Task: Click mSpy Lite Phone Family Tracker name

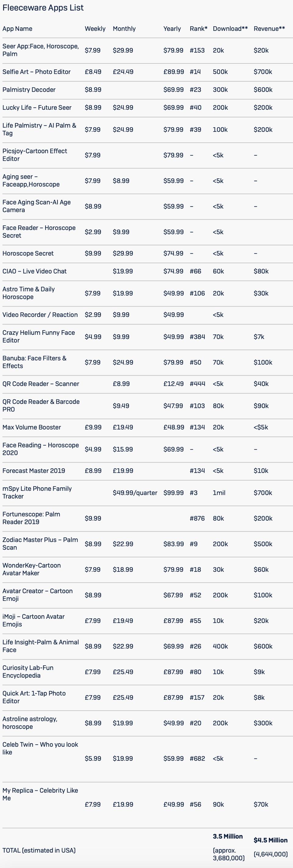Action: point(37,492)
